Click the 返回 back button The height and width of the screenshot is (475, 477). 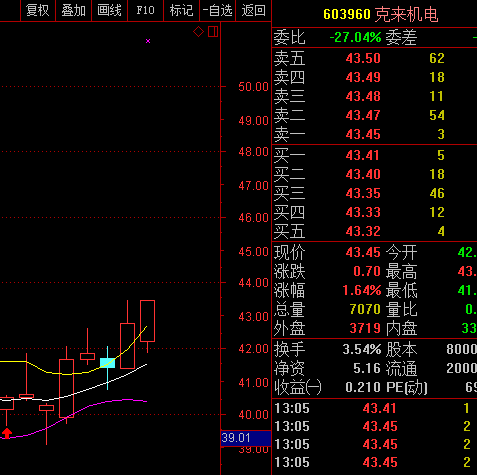tap(254, 10)
